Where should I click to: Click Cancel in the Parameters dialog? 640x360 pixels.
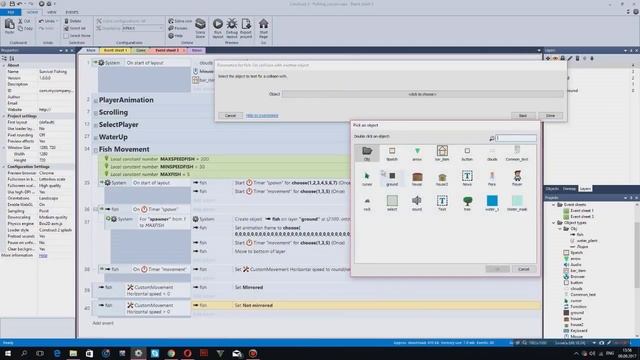(230, 116)
